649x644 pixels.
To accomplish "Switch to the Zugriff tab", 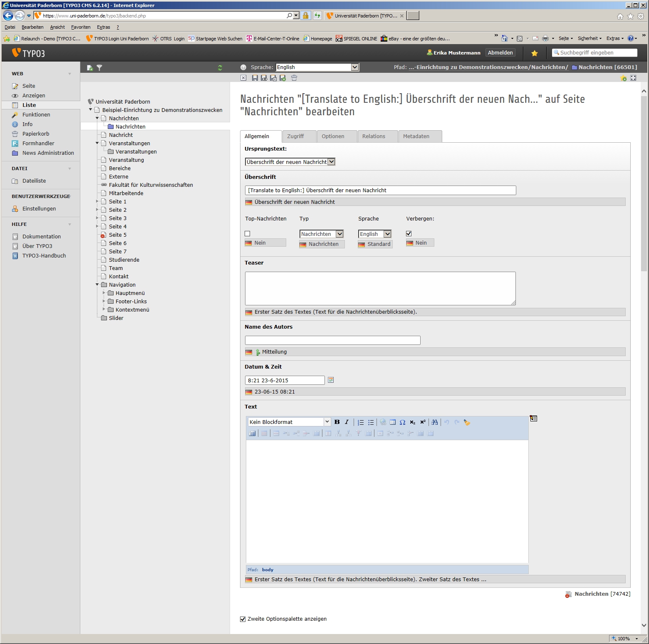I will pos(299,136).
